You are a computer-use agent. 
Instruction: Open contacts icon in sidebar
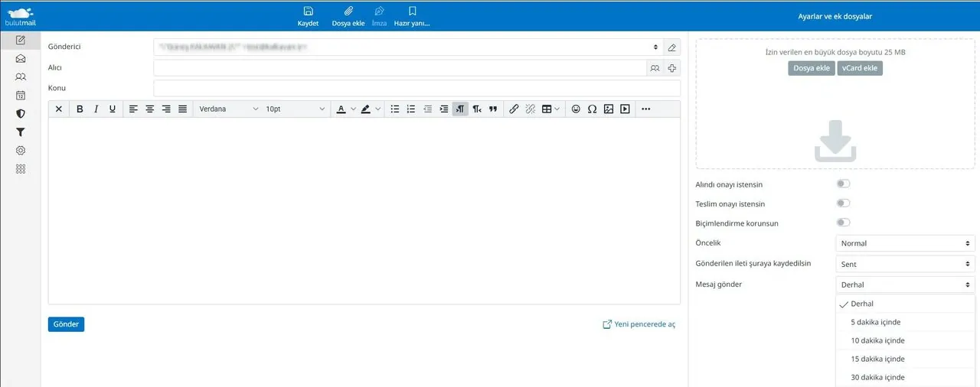[21, 76]
